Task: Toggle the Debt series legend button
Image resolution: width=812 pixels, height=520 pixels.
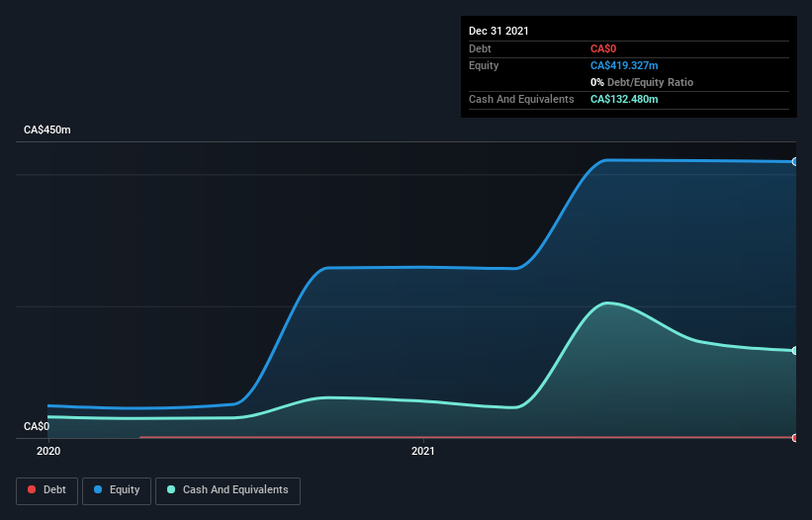Action: point(47,490)
